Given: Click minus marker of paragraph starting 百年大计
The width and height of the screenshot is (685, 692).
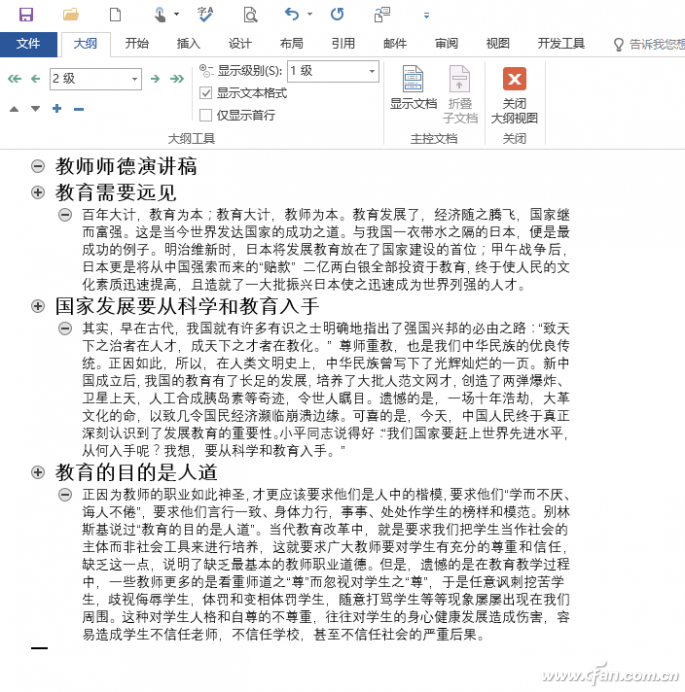Looking at the screenshot, I should (65, 215).
